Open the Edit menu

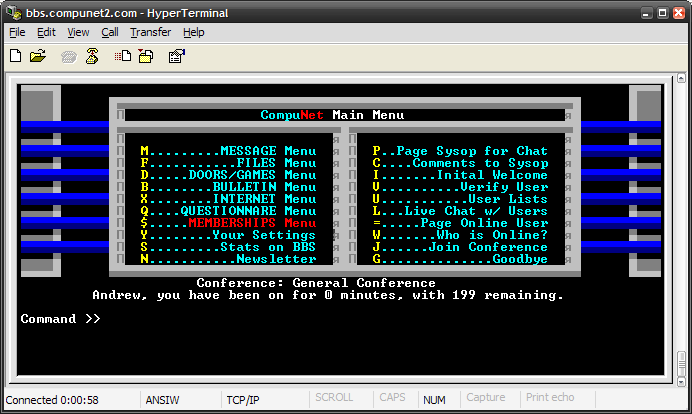(x=46, y=32)
